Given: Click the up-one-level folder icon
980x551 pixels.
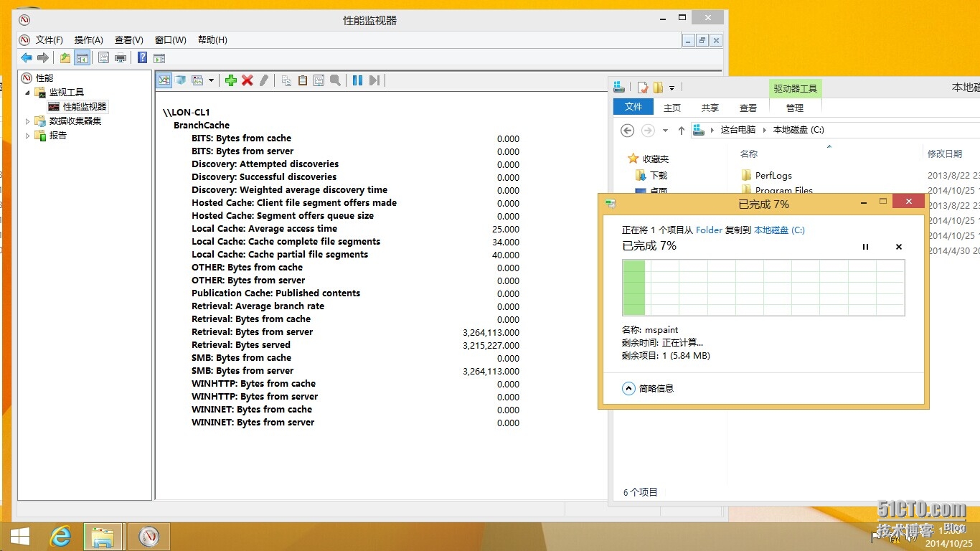Looking at the screenshot, I should click(65, 58).
